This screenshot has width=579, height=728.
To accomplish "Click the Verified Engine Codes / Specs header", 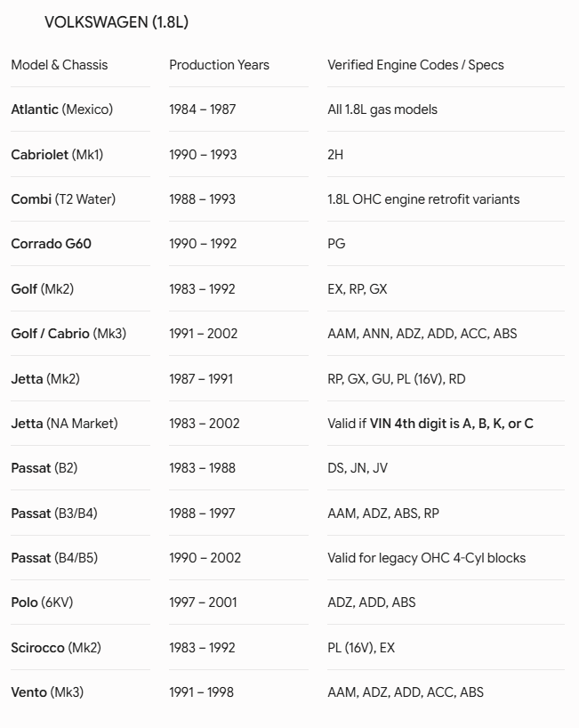I will tap(415, 65).
